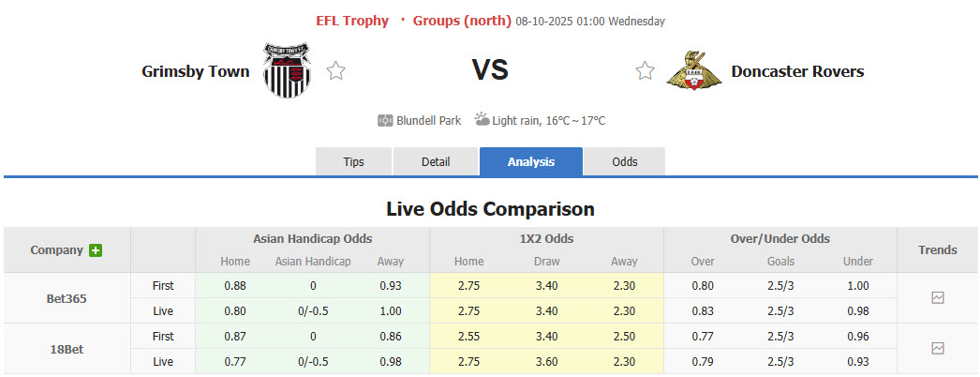Open the Odds tab
980x377 pixels.
pyautogui.click(x=625, y=162)
